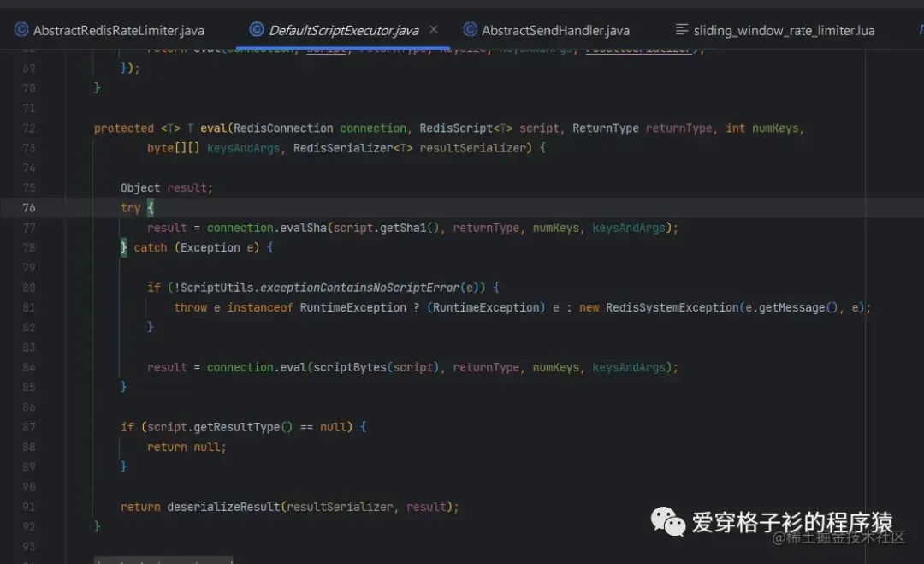Click the horizontal scrollbar at bottom left
Screen dimensions: 924x564
point(163,561)
